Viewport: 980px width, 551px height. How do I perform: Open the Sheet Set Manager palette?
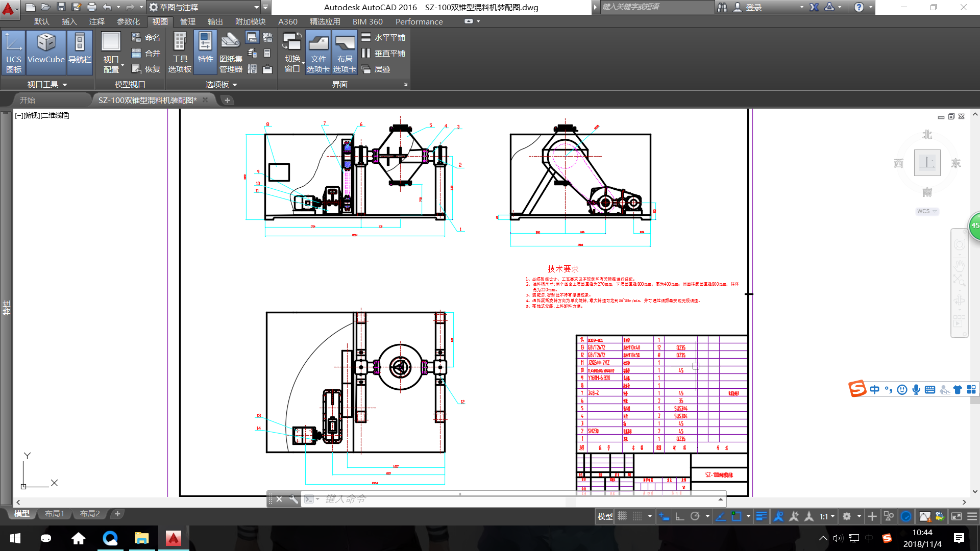click(231, 53)
